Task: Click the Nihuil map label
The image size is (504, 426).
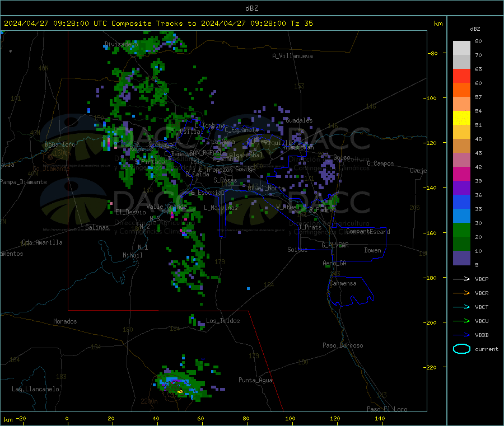Action: tap(133, 255)
